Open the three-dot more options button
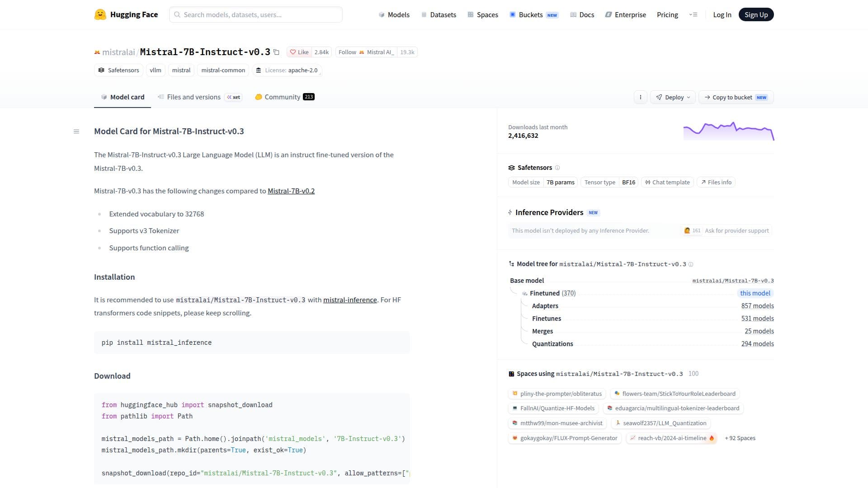The width and height of the screenshot is (868, 488). point(640,97)
